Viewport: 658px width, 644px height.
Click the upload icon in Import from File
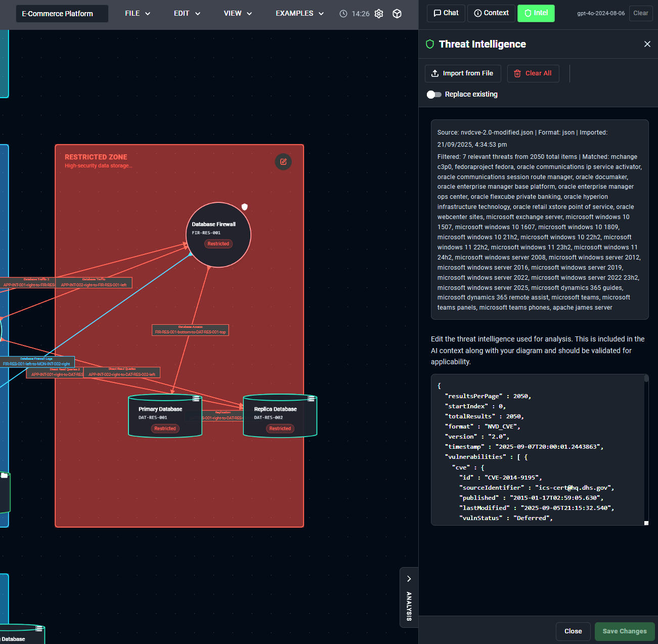coord(435,73)
